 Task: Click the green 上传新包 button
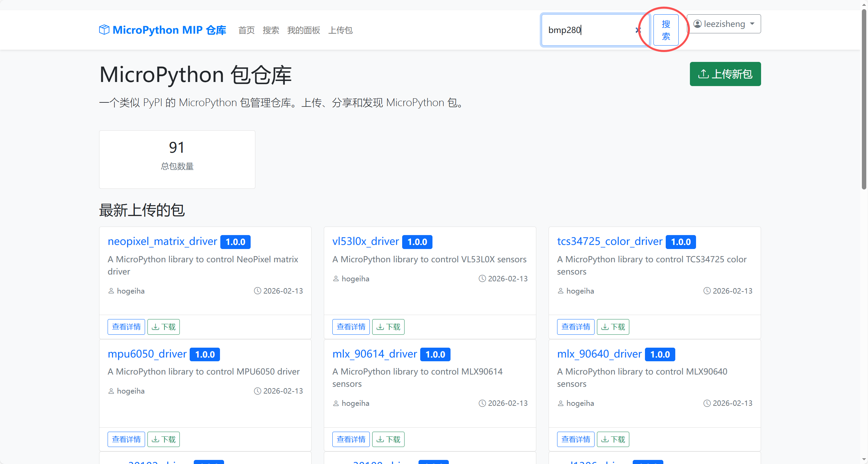point(725,74)
